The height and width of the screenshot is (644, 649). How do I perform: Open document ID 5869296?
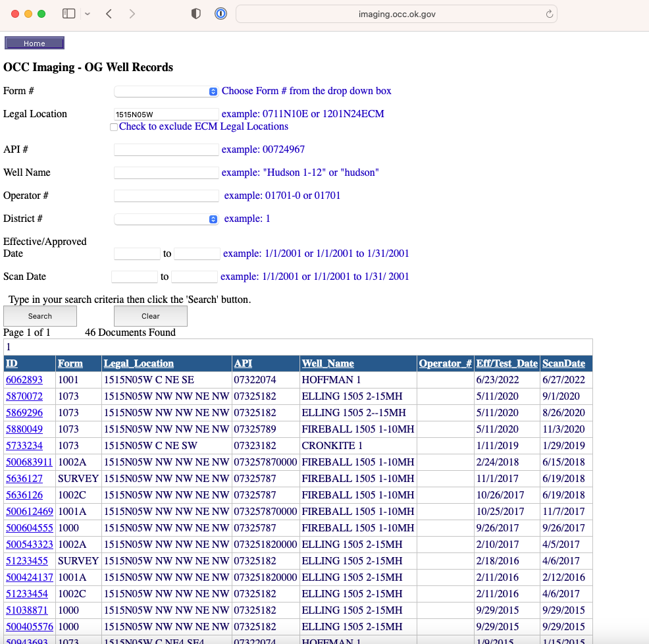[24, 413]
